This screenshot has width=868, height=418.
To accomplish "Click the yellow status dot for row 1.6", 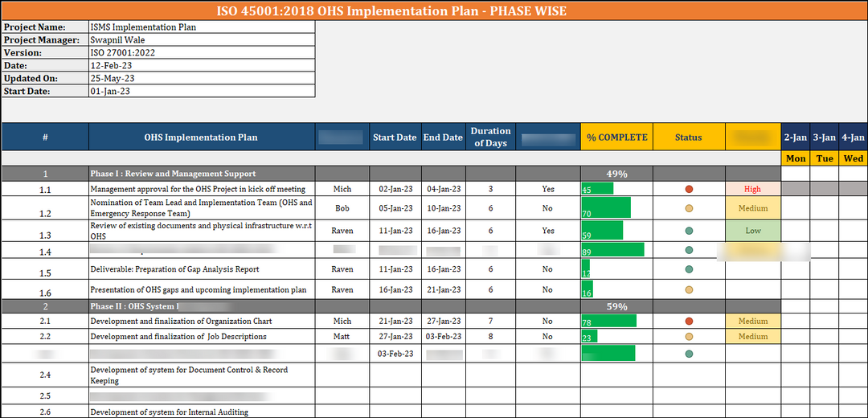I will click(689, 290).
